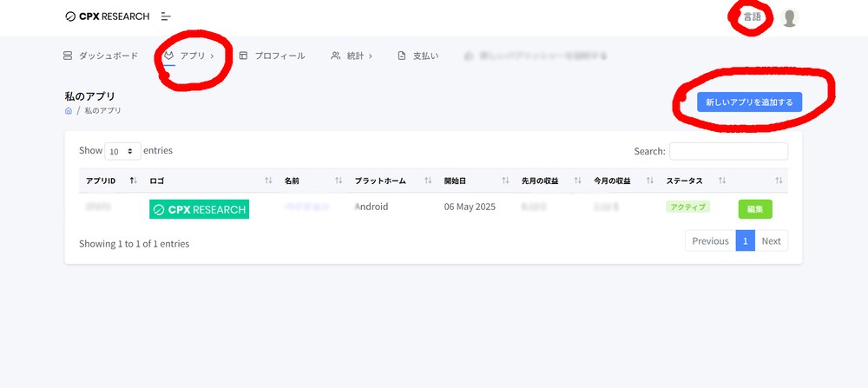Sort table by ロゴ column
The height and width of the screenshot is (388, 868).
210,181
